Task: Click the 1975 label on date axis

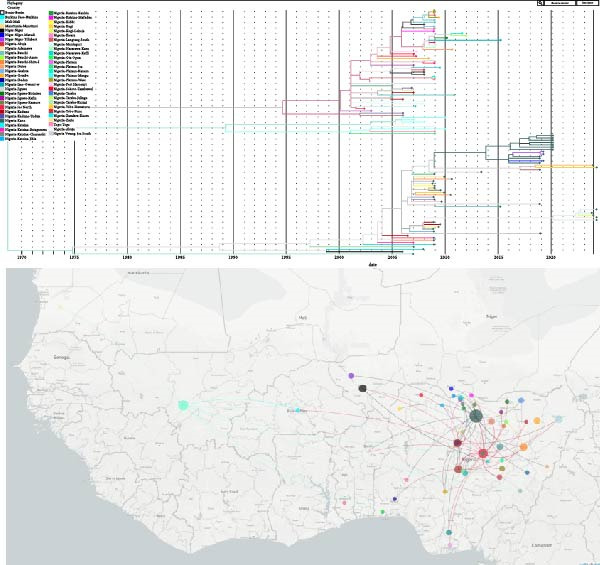Action: pos(74,257)
